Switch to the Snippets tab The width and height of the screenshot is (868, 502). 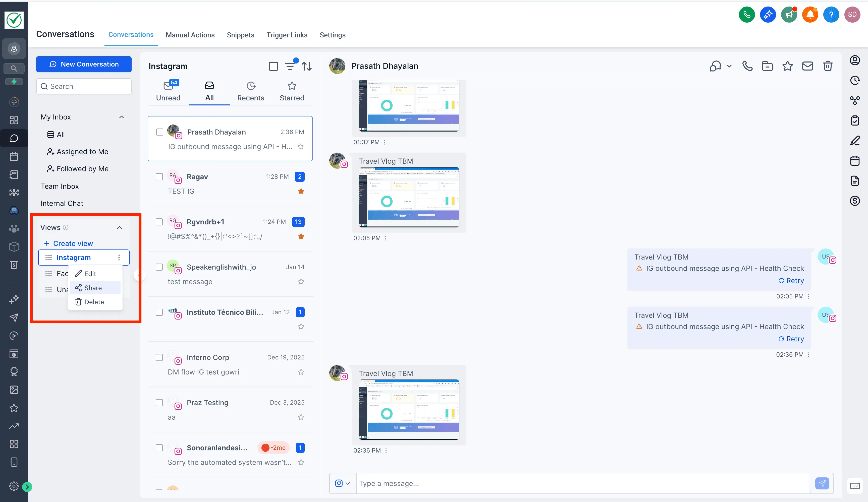click(240, 35)
